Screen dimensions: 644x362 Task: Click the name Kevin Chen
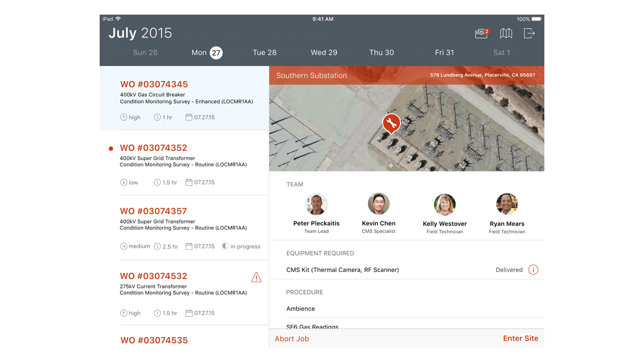(378, 223)
